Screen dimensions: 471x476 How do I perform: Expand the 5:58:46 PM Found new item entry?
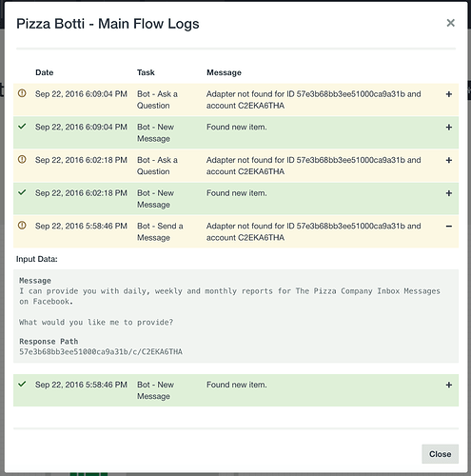pyautogui.click(x=449, y=385)
